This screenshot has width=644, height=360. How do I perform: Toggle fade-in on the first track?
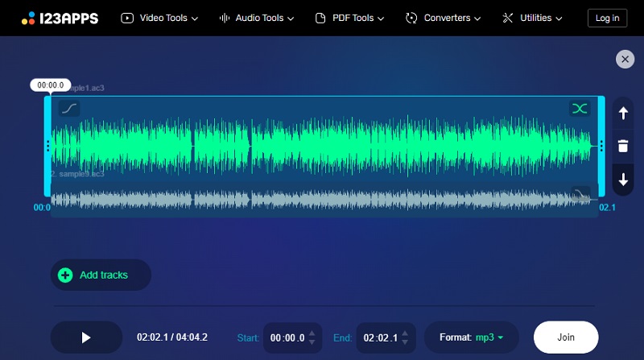(69, 109)
